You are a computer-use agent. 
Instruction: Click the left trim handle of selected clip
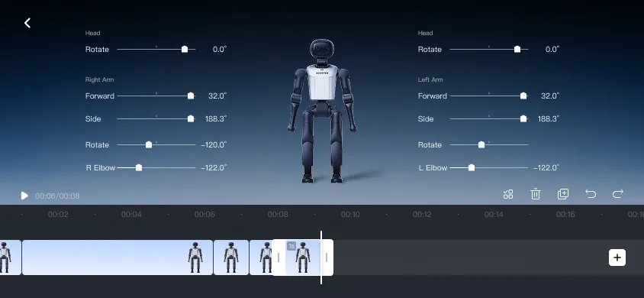point(279,258)
